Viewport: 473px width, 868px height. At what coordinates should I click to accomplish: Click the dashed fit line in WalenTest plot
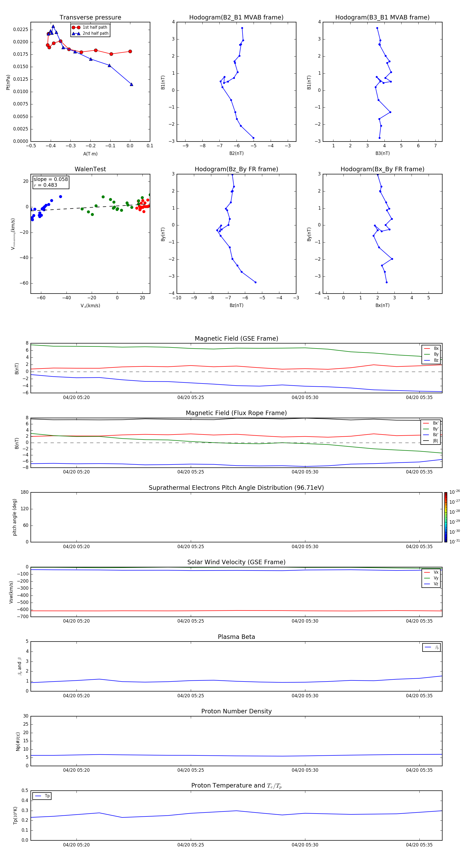tap(90, 207)
